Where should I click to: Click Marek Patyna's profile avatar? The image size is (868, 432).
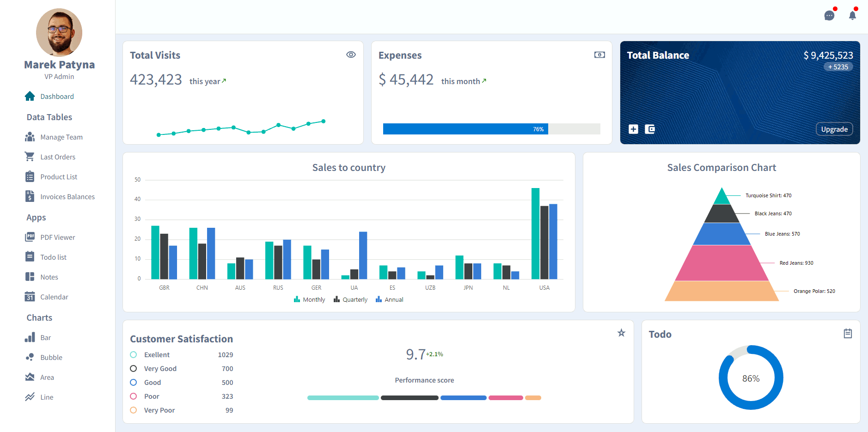click(x=59, y=32)
